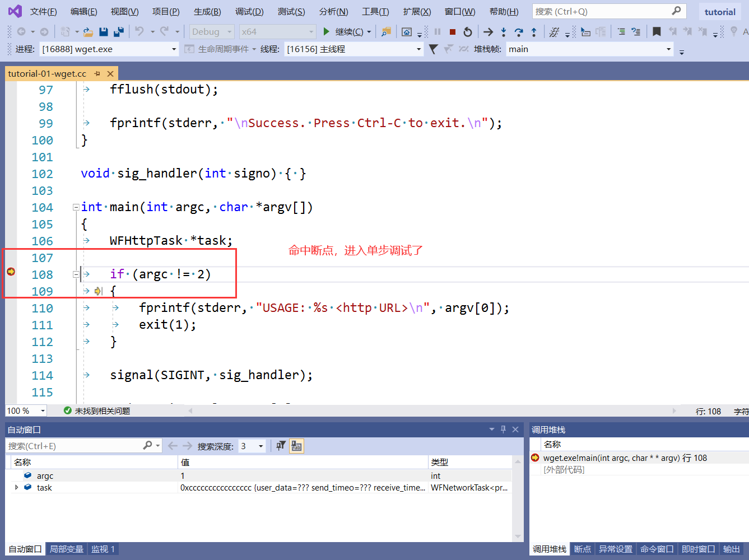Click the editor horizontal scrollbar
749x560 pixels.
pyautogui.click(x=432, y=410)
